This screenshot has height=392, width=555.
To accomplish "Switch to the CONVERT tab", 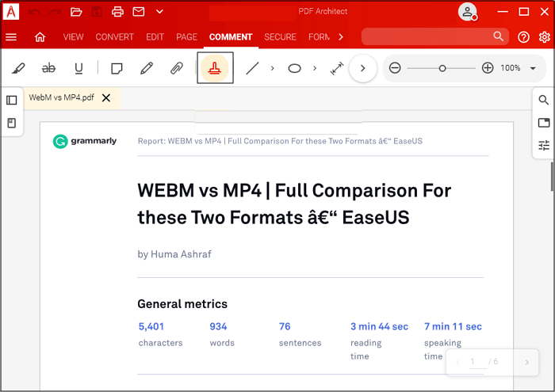I will (114, 37).
